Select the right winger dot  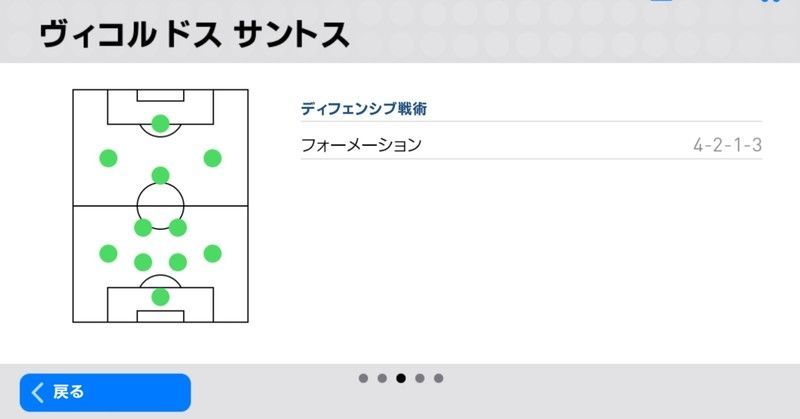pos(212,158)
